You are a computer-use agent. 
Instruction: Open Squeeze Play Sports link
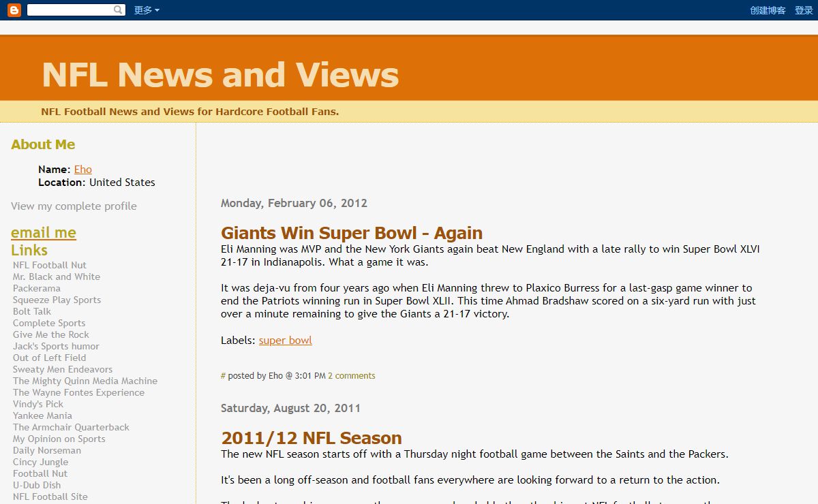(x=57, y=300)
